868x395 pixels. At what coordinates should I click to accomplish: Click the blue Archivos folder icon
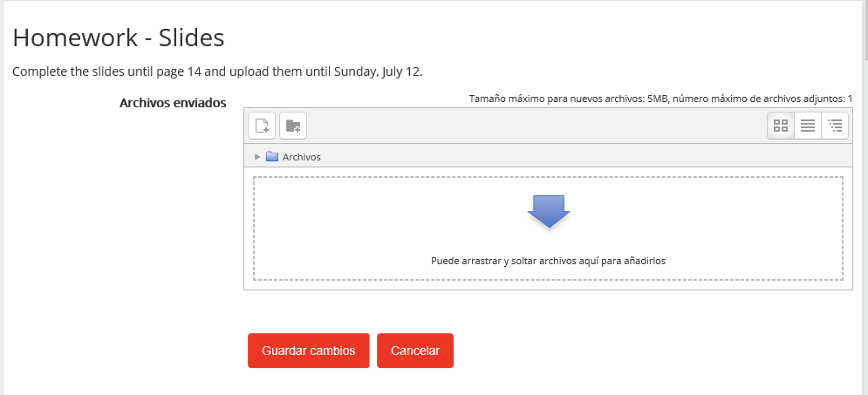(x=272, y=157)
